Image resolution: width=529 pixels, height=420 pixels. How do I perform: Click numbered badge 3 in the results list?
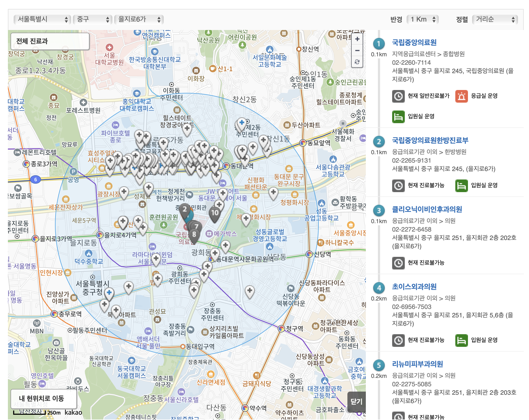point(379,210)
